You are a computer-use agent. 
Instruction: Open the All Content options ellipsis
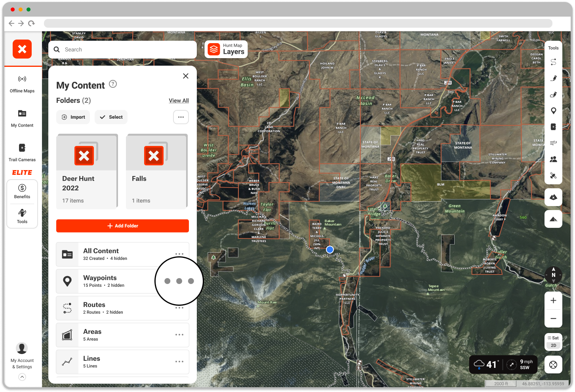[x=179, y=254]
